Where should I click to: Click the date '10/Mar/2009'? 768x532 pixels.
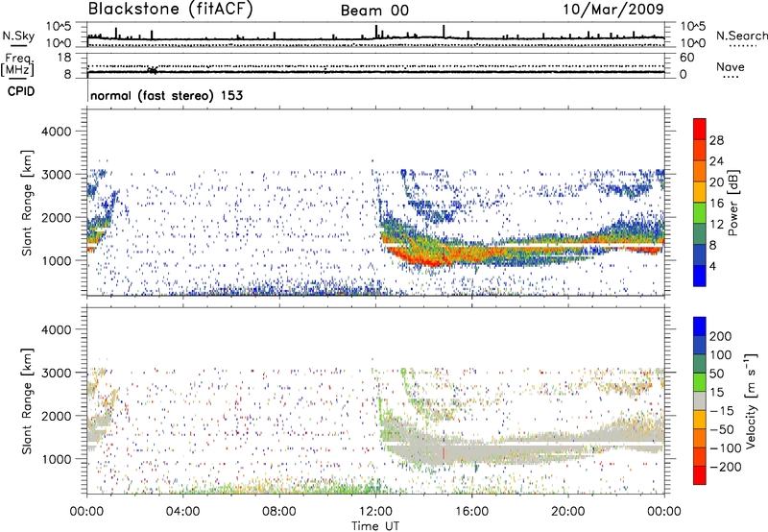pyautogui.click(x=613, y=9)
